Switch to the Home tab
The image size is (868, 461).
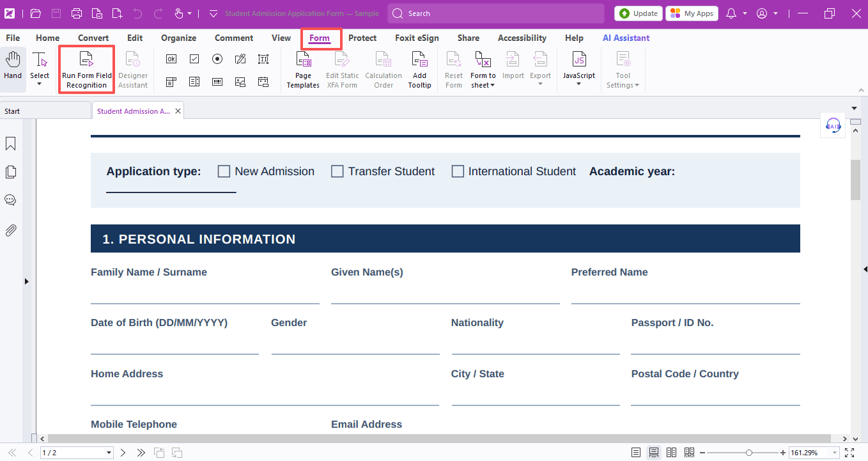(x=48, y=38)
